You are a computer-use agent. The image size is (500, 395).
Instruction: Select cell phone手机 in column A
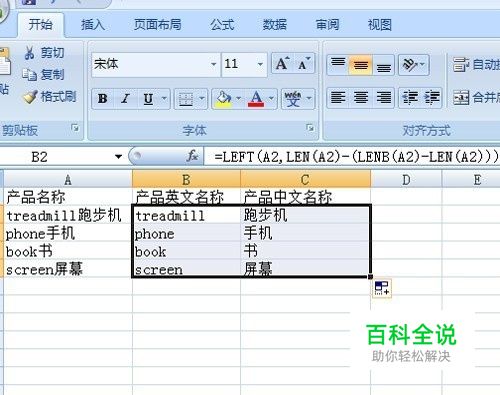(x=68, y=233)
